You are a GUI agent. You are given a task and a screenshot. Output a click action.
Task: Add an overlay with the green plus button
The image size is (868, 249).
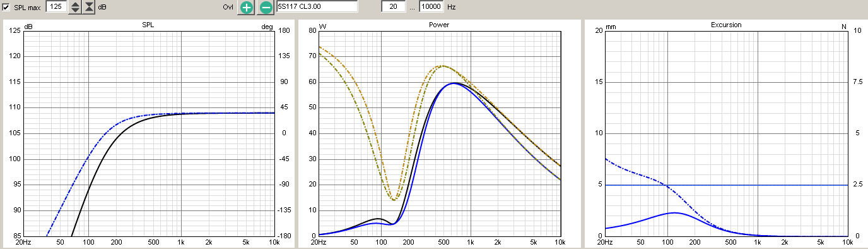246,8
